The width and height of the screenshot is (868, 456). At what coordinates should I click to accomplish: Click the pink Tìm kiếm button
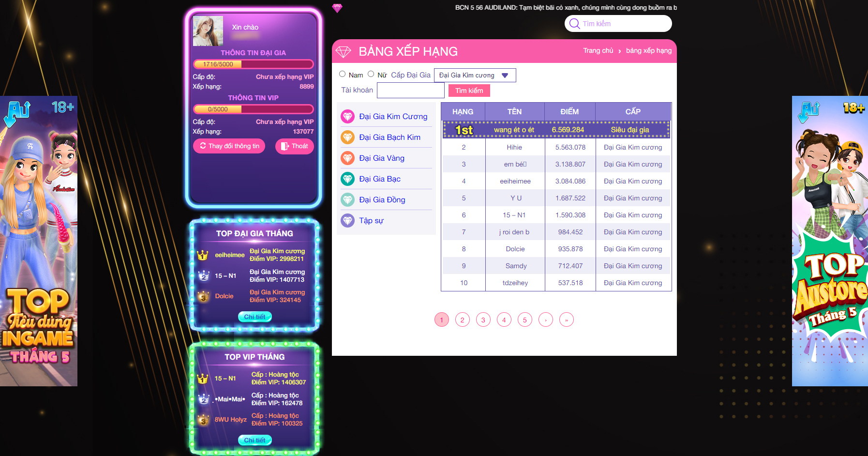tap(469, 91)
